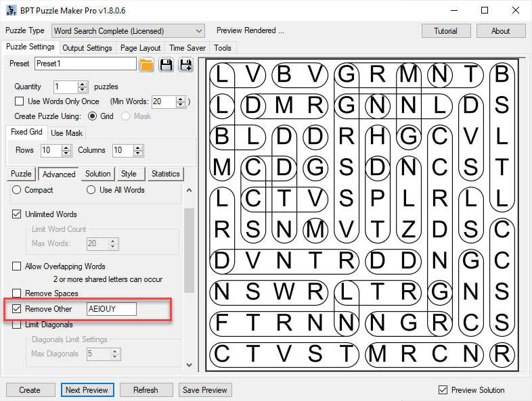This screenshot has width=532, height=401.
Task: Click the Tutorial button
Action: click(445, 31)
